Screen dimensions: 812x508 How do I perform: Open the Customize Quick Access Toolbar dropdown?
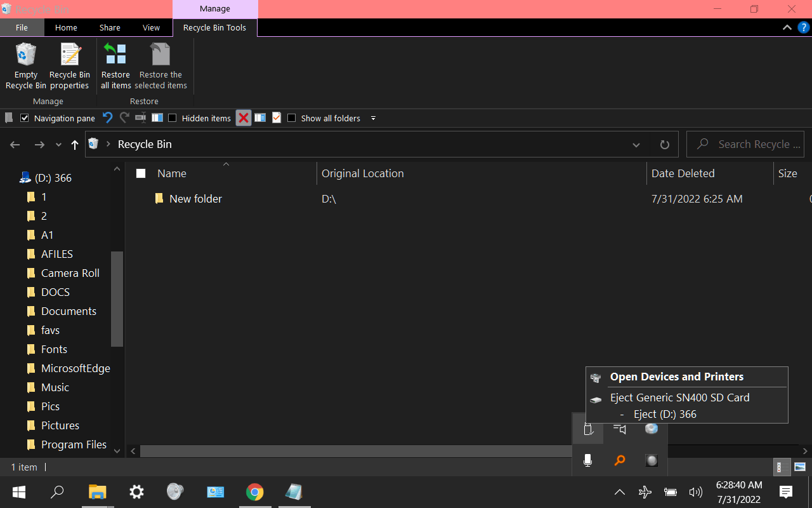point(373,118)
